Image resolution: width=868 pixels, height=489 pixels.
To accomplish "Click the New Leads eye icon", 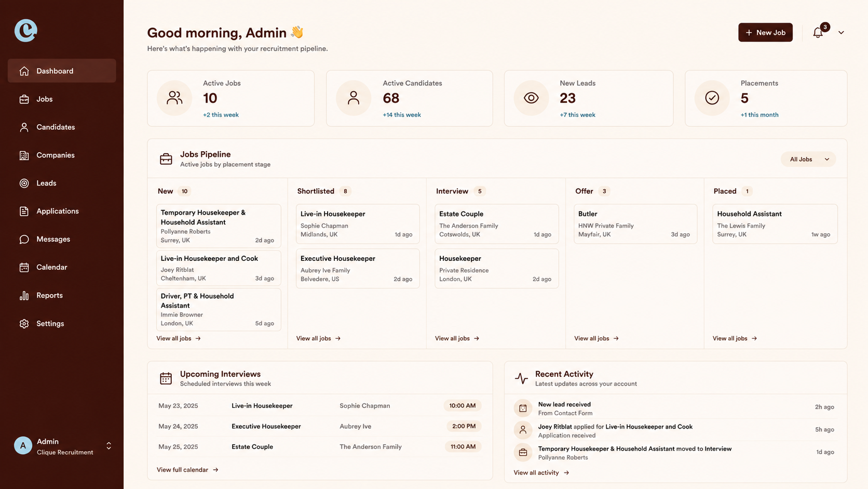I will tap(531, 98).
